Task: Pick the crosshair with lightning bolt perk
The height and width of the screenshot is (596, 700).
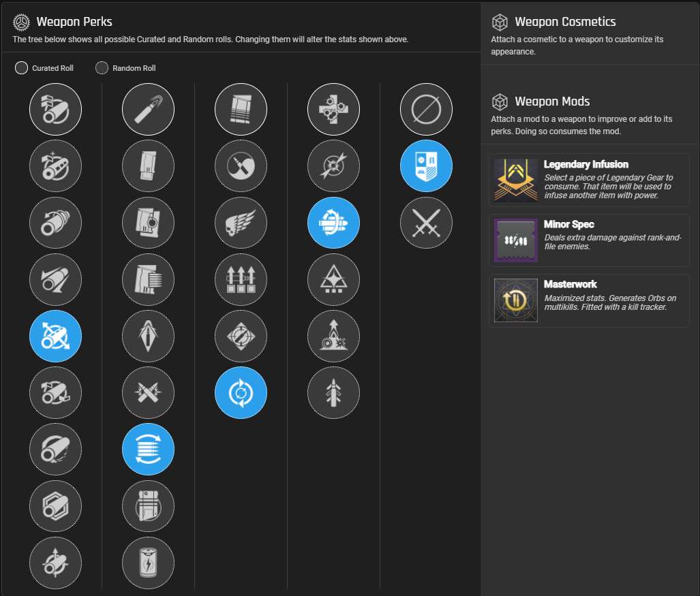Action: click(x=333, y=166)
